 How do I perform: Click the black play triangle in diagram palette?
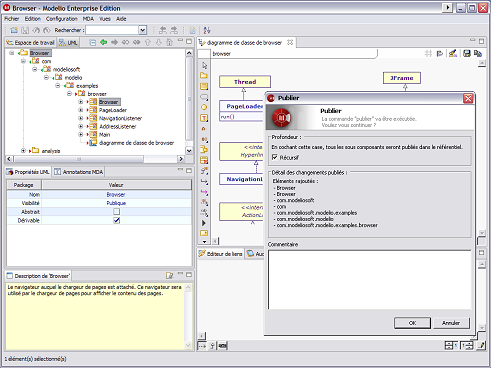204,223
